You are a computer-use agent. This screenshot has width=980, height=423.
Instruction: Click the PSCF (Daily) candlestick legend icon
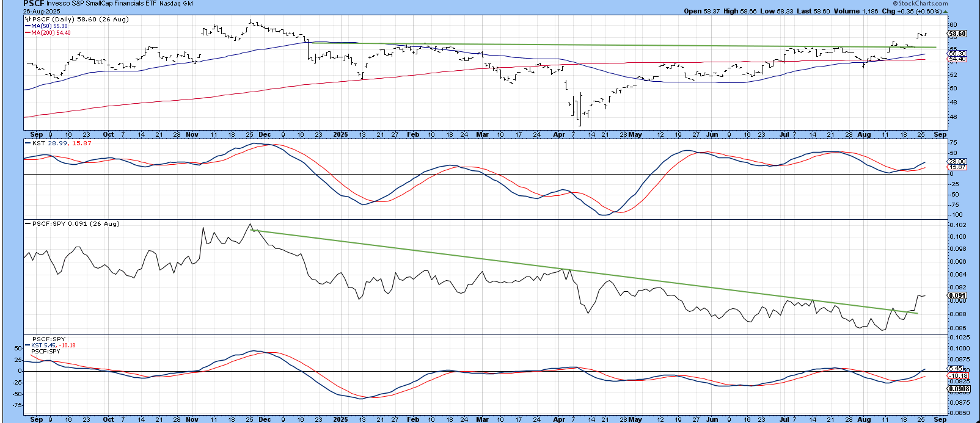click(27, 20)
